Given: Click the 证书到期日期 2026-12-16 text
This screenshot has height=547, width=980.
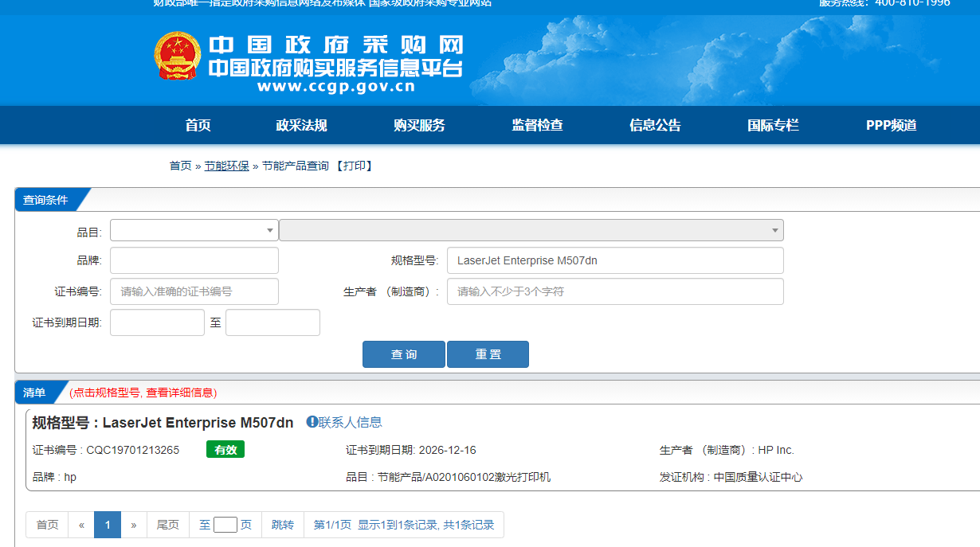Looking at the screenshot, I should tap(411, 450).
